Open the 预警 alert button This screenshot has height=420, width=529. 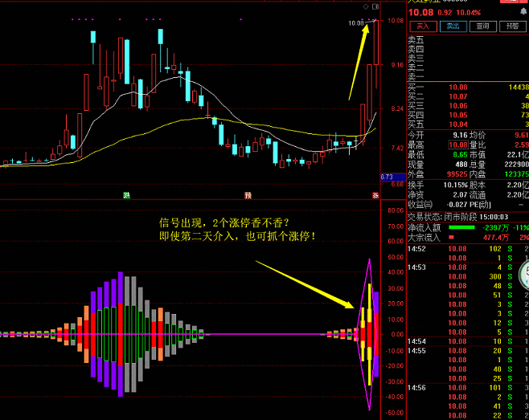[512, 27]
